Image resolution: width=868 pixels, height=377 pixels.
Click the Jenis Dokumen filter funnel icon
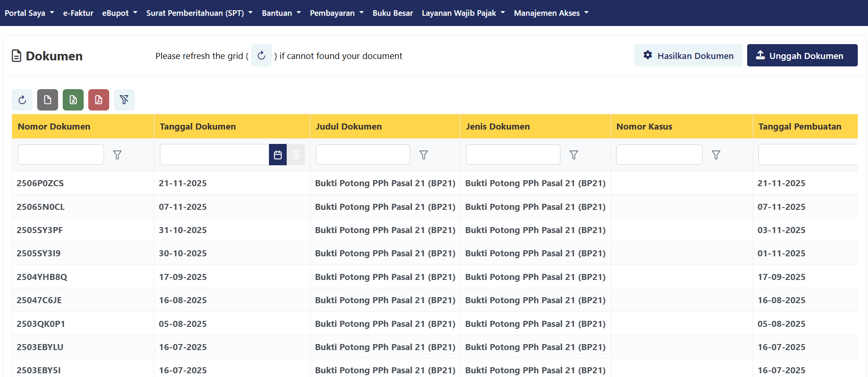coord(574,155)
